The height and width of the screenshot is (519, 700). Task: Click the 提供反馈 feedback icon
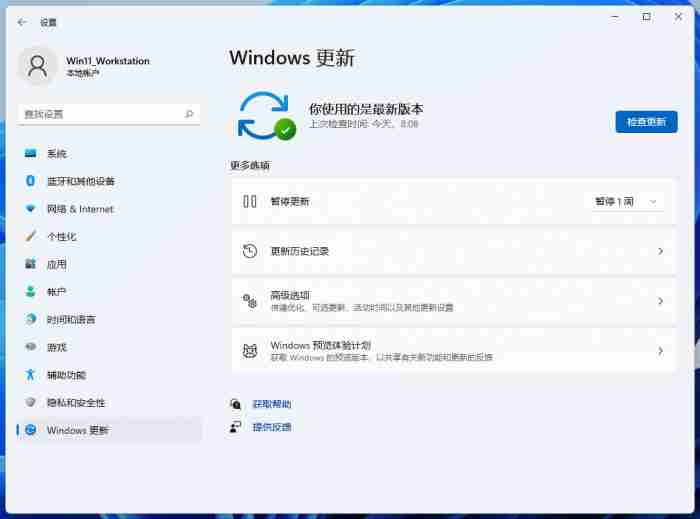(235, 427)
